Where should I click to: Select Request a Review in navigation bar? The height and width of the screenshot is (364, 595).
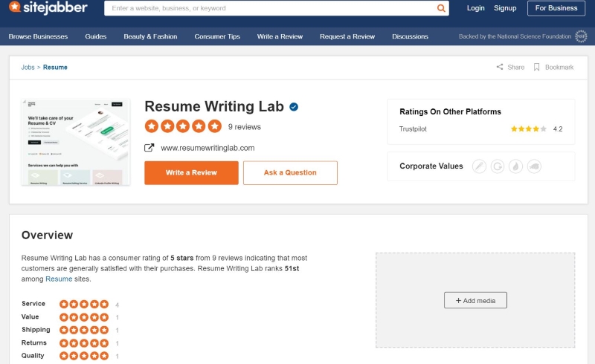coord(347,36)
